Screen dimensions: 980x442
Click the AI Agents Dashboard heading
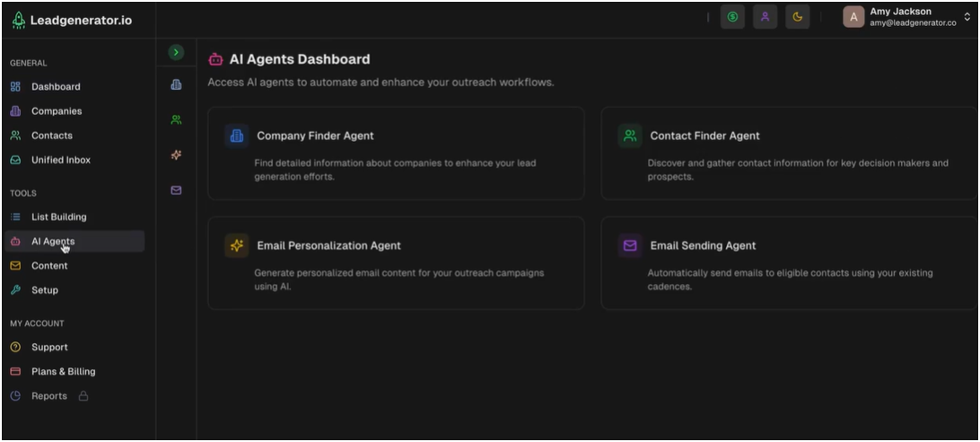300,59
